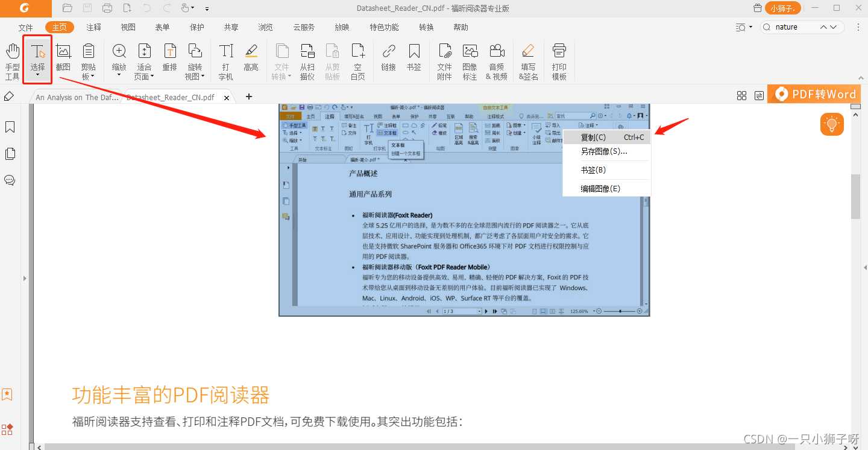Switch to the 视图 ribbon tab
Screen dimensions: 868x450
(128, 27)
